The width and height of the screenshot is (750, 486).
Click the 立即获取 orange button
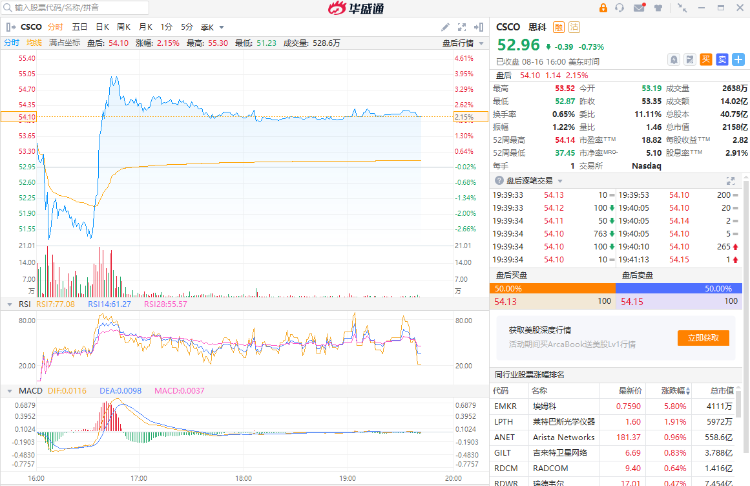click(703, 338)
